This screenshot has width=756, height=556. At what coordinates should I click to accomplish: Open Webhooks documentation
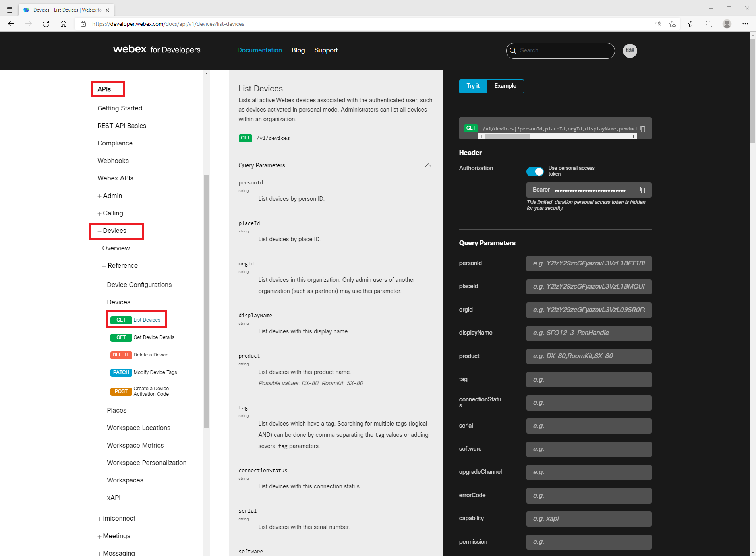point(113,161)
